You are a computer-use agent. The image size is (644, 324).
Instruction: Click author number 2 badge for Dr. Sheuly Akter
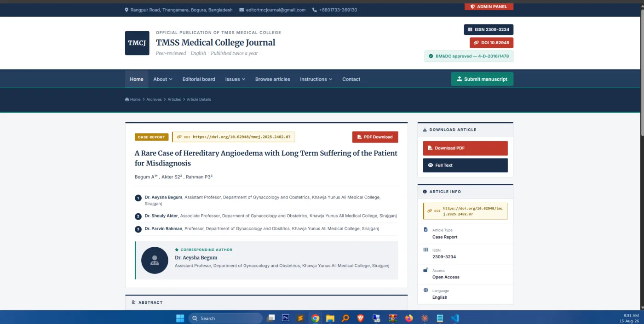coord(138,216)
